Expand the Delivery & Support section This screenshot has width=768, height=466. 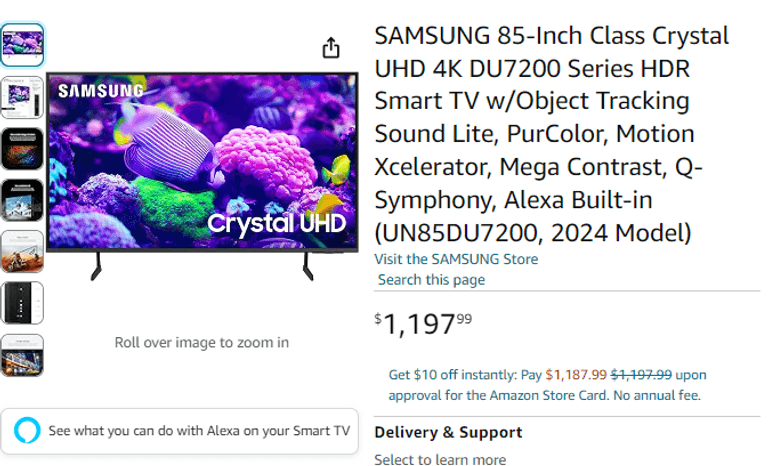pyautogui.click(x=448, y=432)
